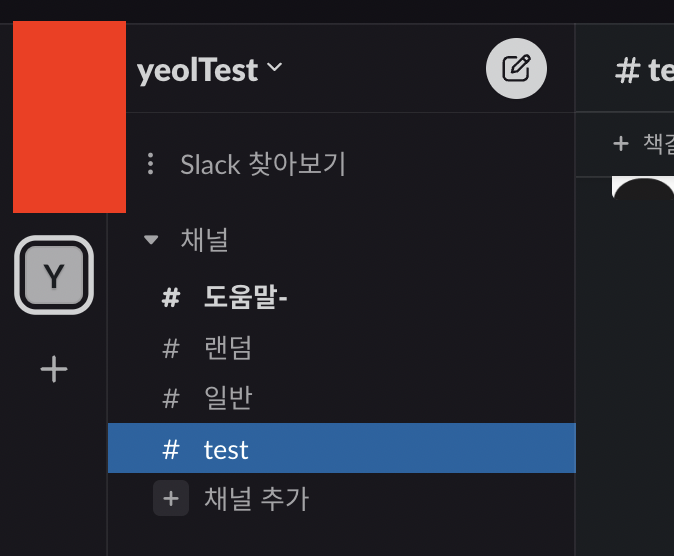
Task: Click the add workspace plus icon
Action: 54,369
